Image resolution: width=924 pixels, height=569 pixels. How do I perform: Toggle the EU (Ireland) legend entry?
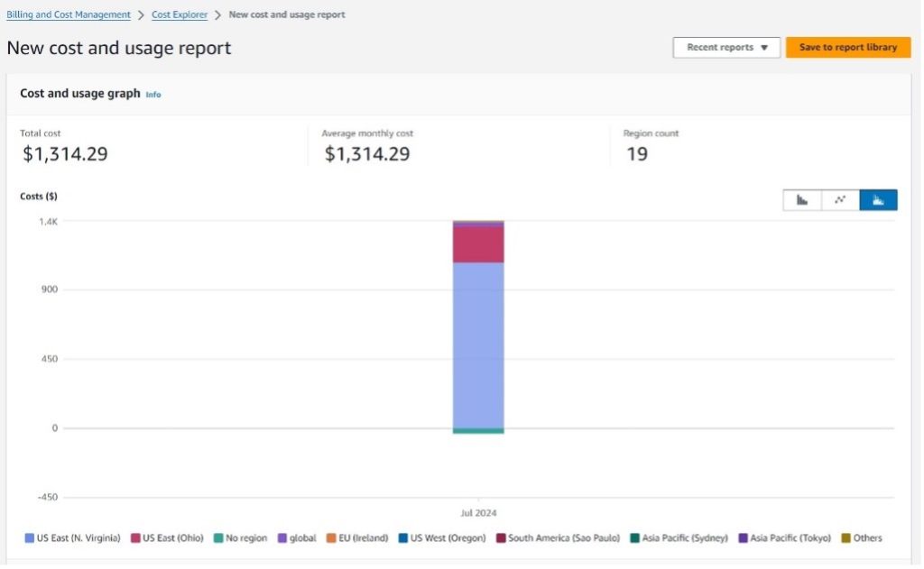359,537
